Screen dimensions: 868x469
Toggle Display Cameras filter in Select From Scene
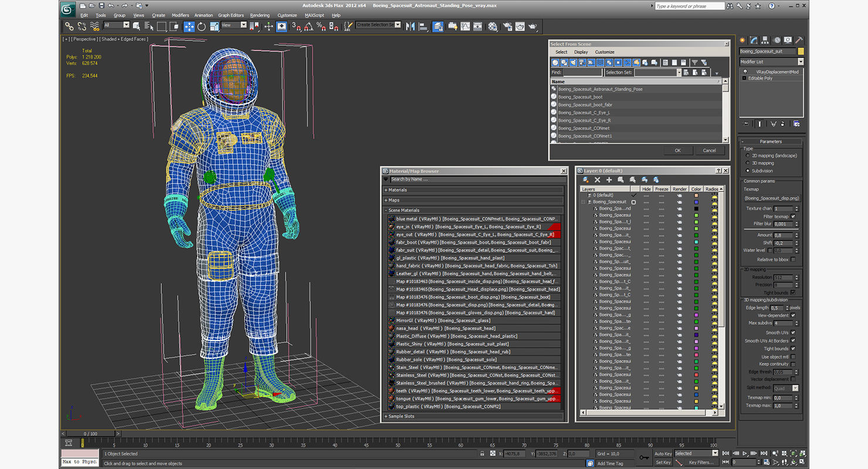click(x=581, y=62)
